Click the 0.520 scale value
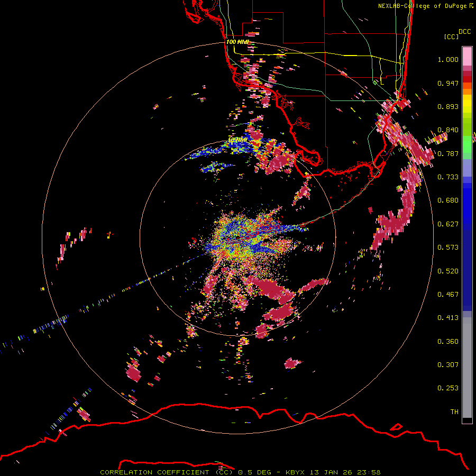Screen dimensions: 476x476 point(448,271)
